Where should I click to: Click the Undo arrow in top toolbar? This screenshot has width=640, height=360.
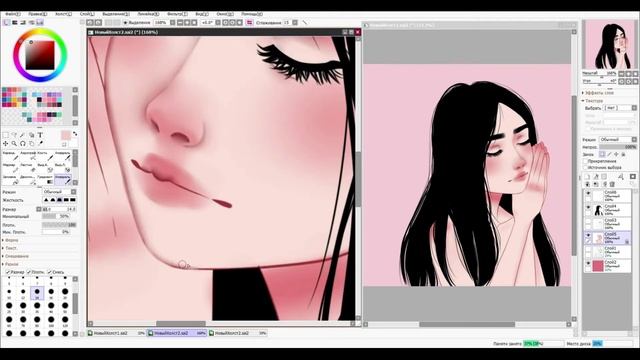[x=90, y=23]
